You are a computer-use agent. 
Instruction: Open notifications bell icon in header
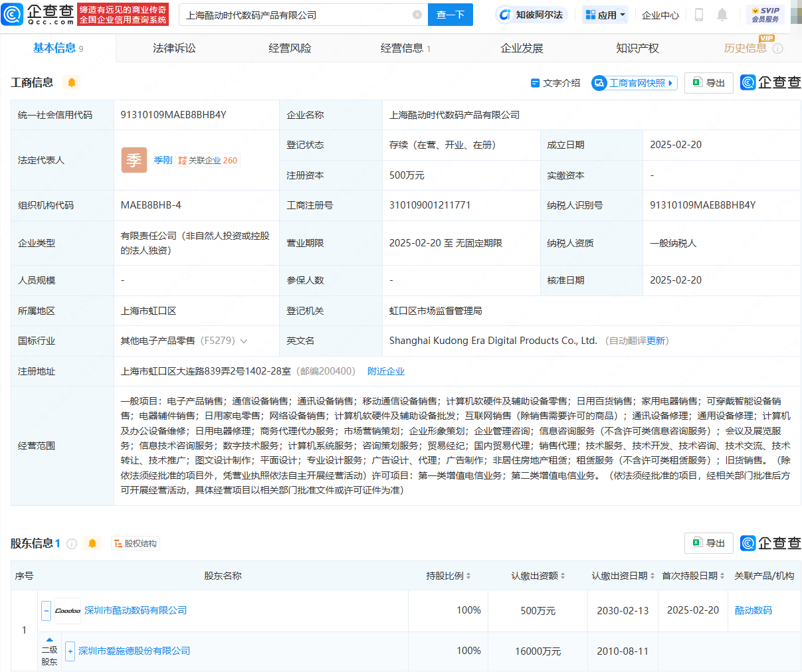[722, 15]
